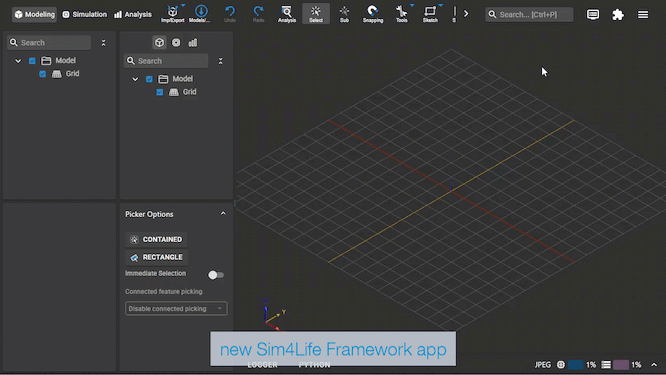
Task: Click the left panel Search field
Action: click(x=49, y=42)
